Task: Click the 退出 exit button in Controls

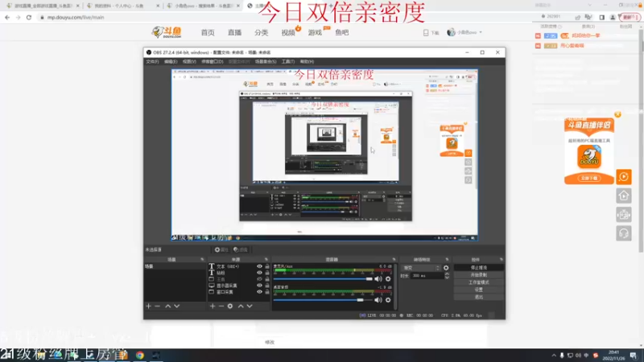Action: coord(479,297)
